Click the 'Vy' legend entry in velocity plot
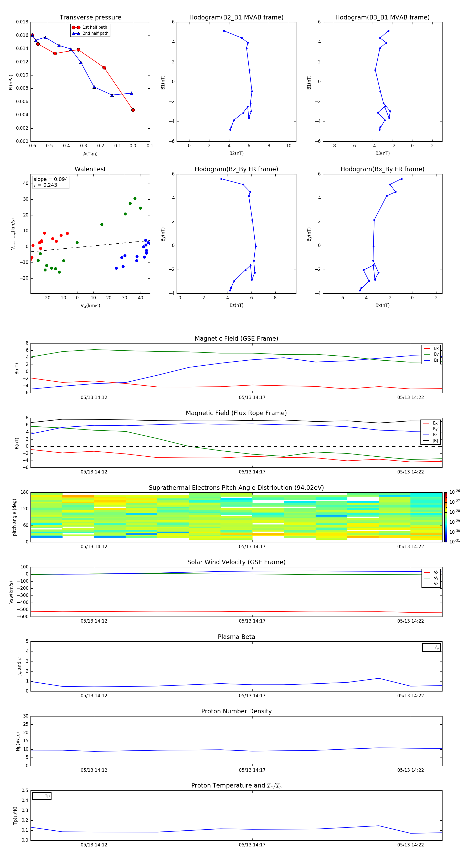 [431, 578]
